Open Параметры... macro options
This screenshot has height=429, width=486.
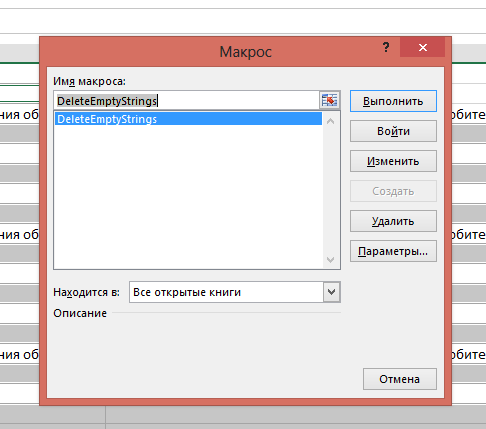pos(393,251)
